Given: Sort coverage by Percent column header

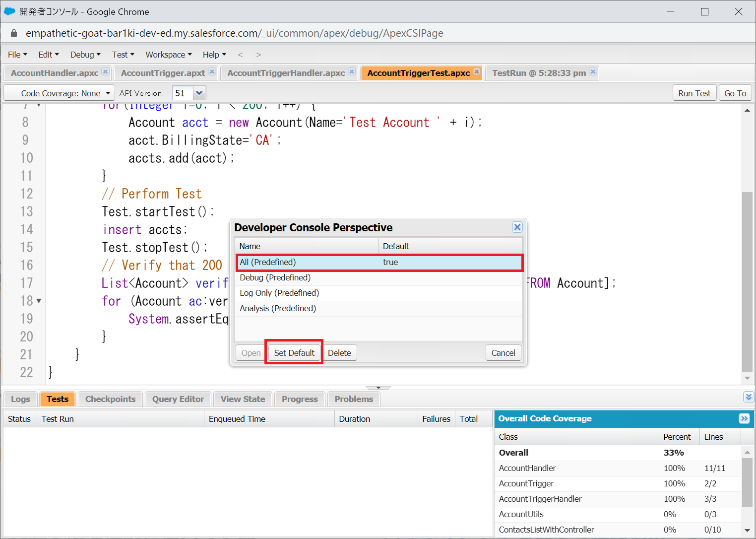Looking at the screenshot, I should click(x=679, y=437).
